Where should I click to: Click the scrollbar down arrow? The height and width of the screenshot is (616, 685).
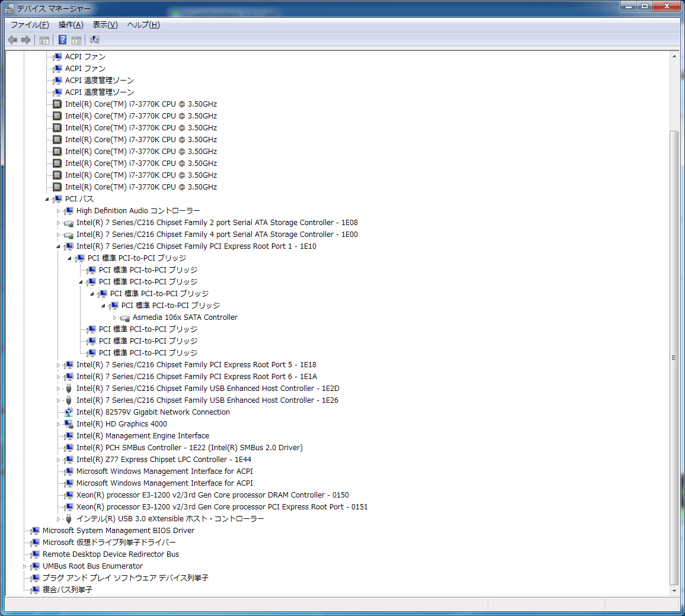tap(674, 591)
